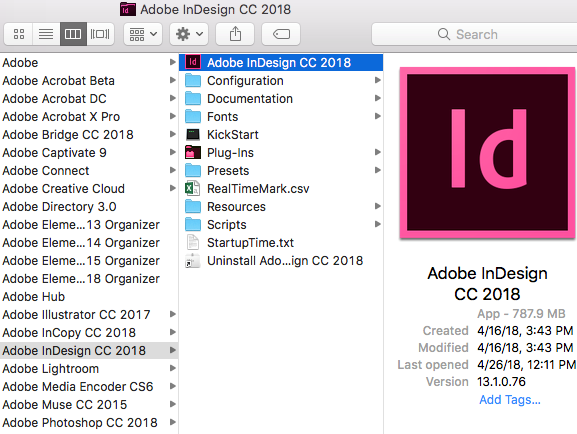This screenshot has height=434, width=577.
Task: Open the item arrangement dropdown
Action: [x=143, y=34]
